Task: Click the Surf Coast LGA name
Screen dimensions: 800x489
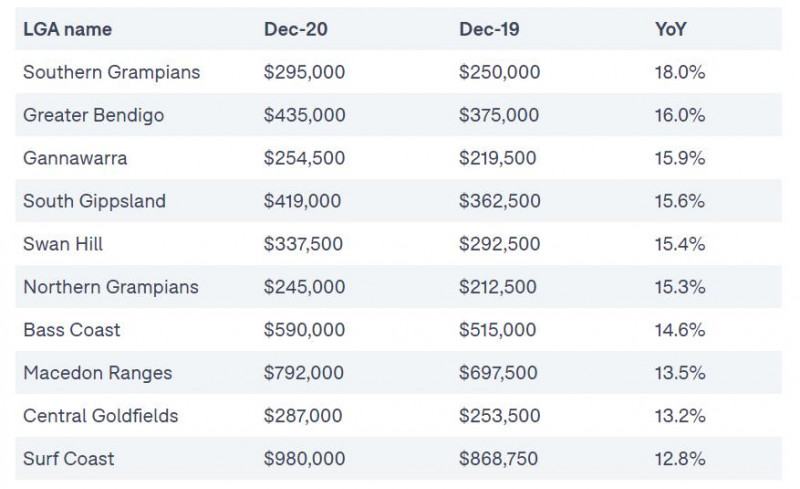Action: 68,459
